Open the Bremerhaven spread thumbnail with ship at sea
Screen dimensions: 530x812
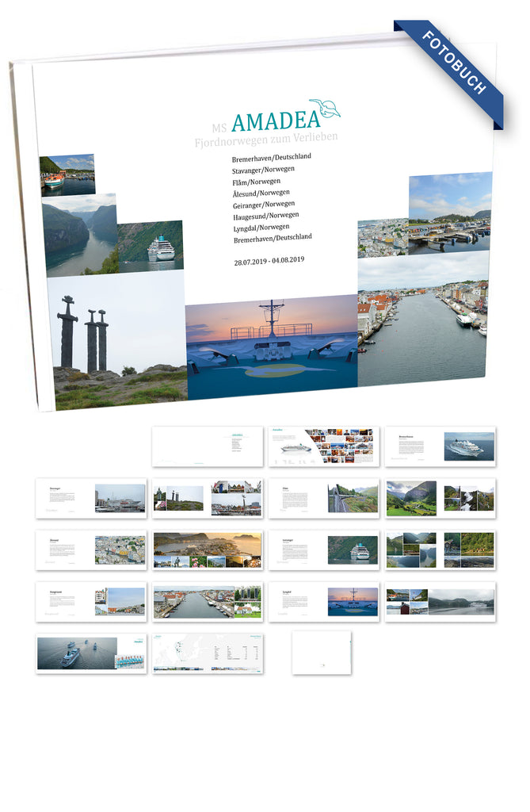(440, 446)
